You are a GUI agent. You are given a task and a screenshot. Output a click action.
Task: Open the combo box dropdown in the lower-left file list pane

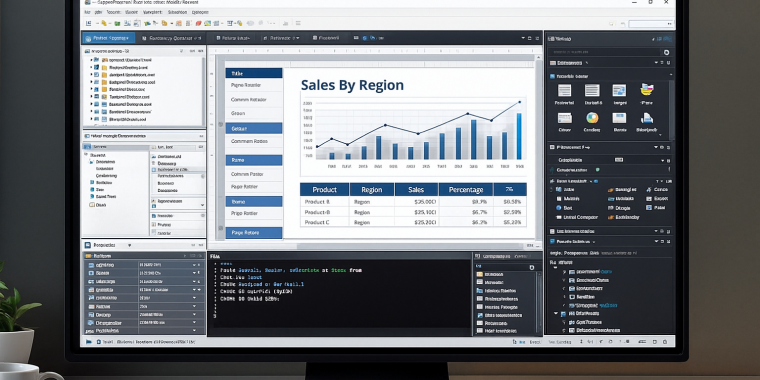(x=202, y=205)
